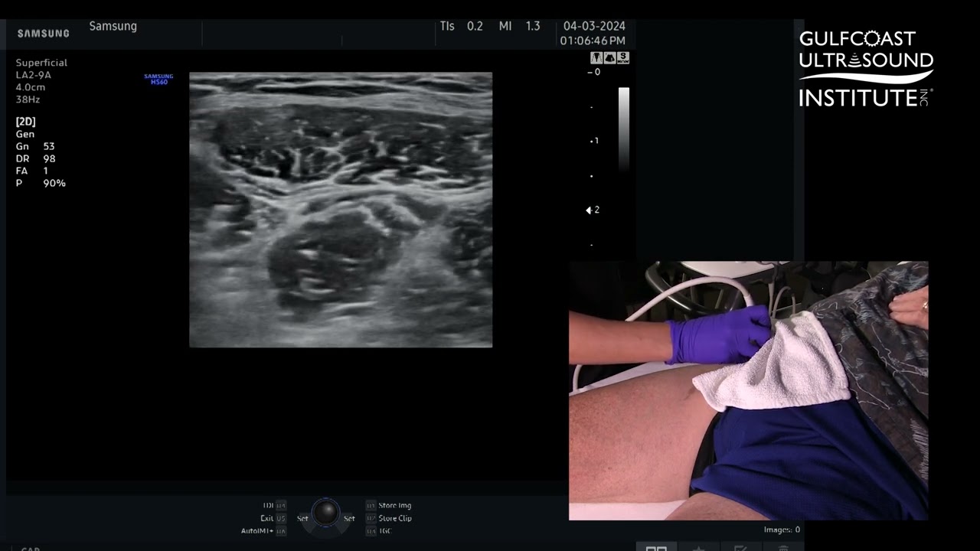Viewport: 980px width, 551px height.
Task: Click the trackball control
Action: pos(325,512)
